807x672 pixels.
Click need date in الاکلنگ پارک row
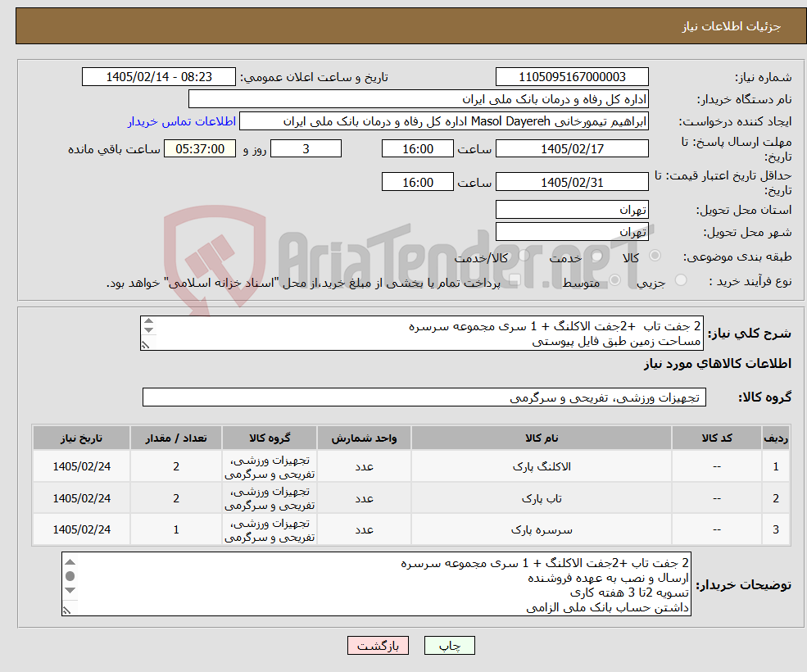click(x=81, y=466)
